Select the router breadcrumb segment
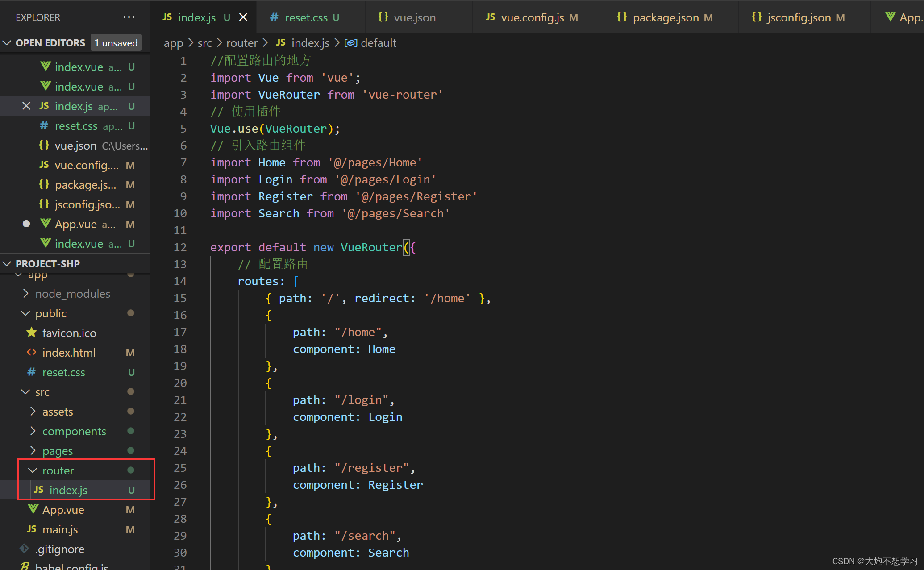 tap(241, 43)
